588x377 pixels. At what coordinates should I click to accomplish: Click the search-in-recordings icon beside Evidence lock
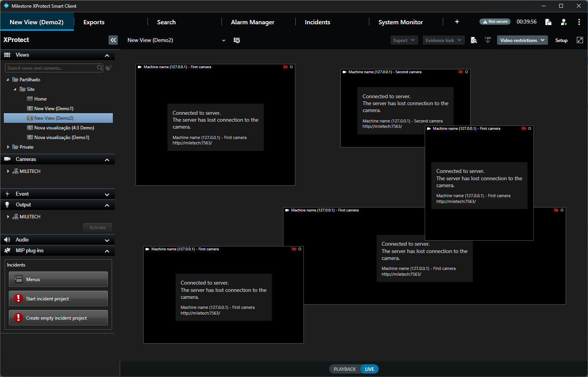coord(474,40)
